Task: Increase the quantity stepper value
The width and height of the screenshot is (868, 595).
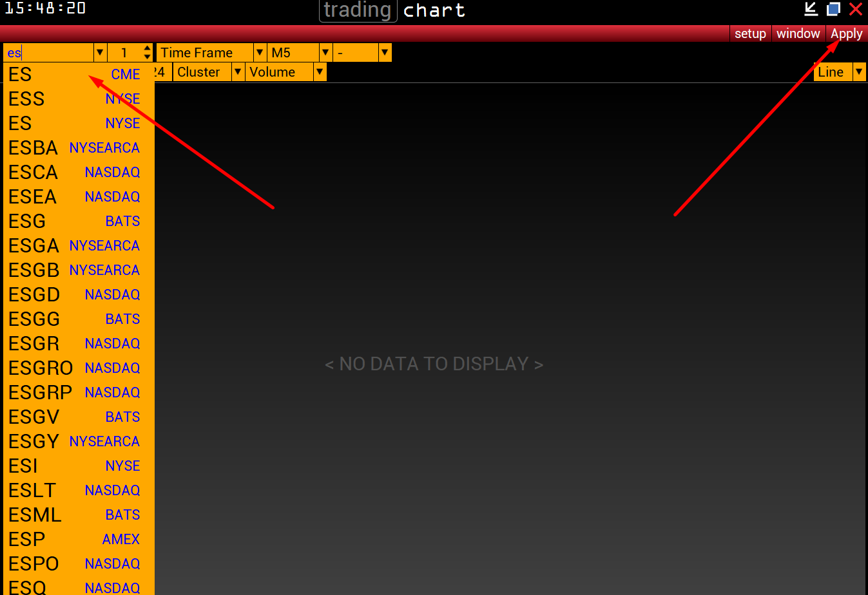Action: (148, 48)
